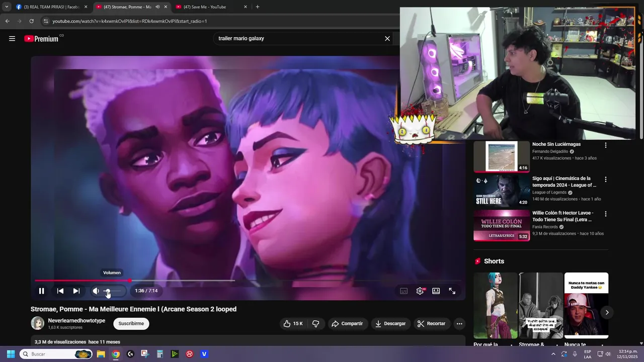
Task: Enter fullscreen mode in the player
Action: click(452, 291)
